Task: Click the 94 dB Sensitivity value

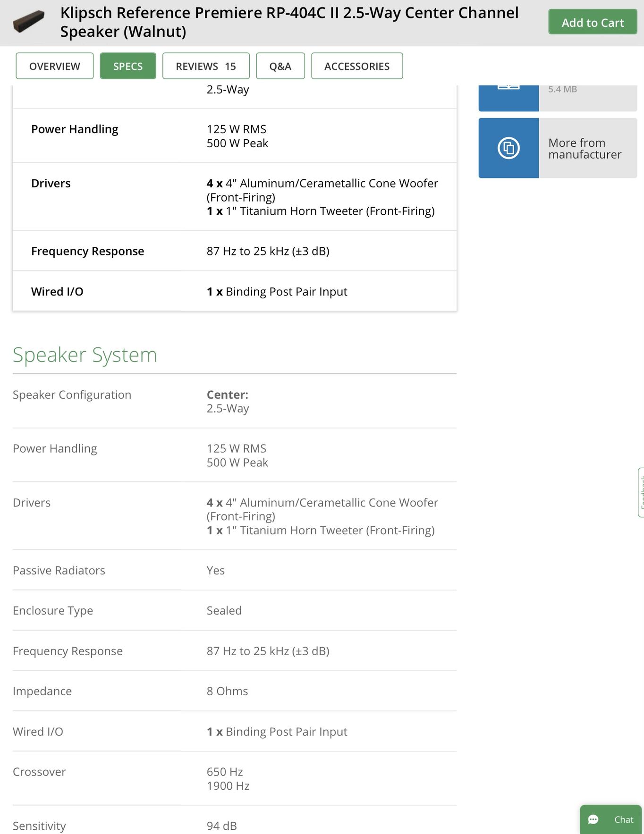Action: 222,826
